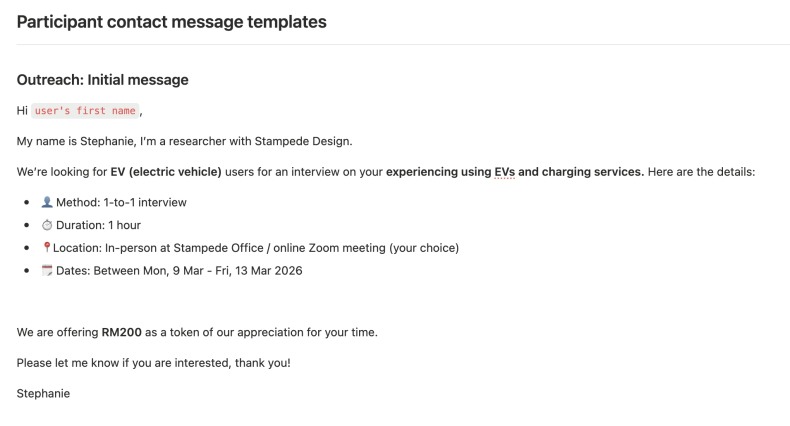Click the "Outreach: Initial message" heading

tap(102, 79)
